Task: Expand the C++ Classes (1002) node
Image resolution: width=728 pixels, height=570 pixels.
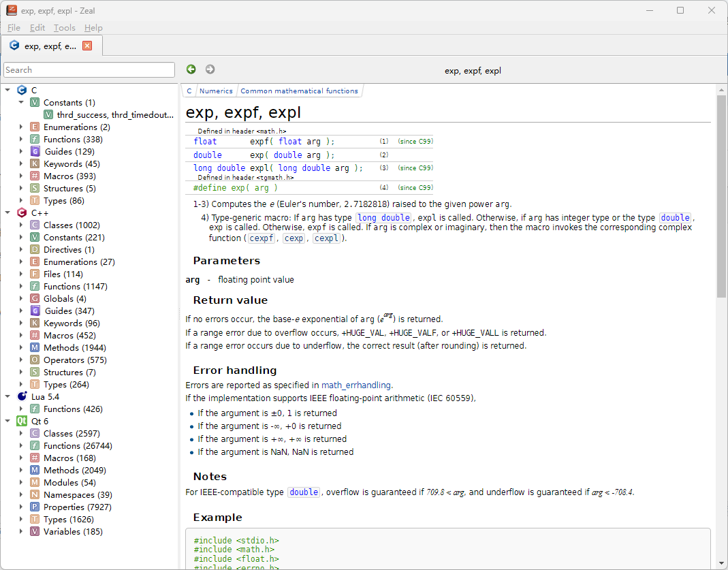Action: coord(21,225)
